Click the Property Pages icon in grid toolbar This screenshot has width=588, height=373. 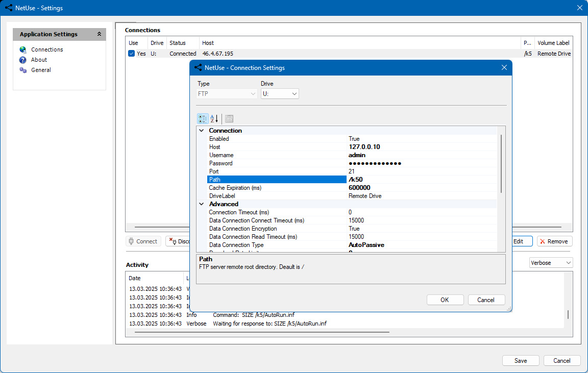(x=229, y=119)
